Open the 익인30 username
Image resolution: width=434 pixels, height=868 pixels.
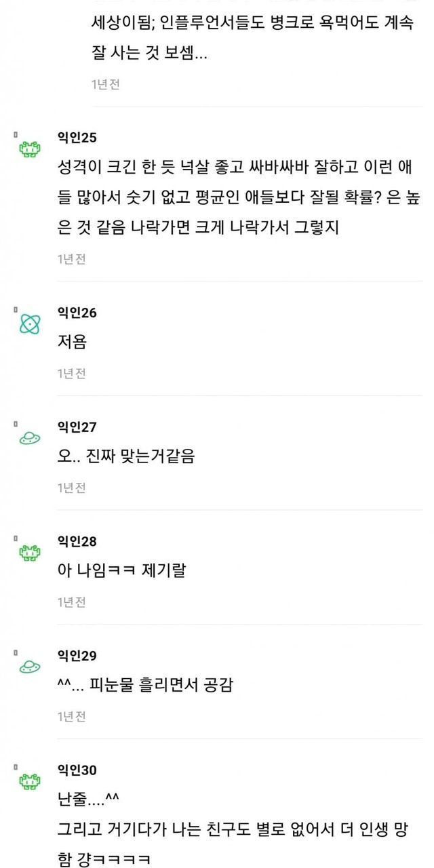click(x=77, y=770)
